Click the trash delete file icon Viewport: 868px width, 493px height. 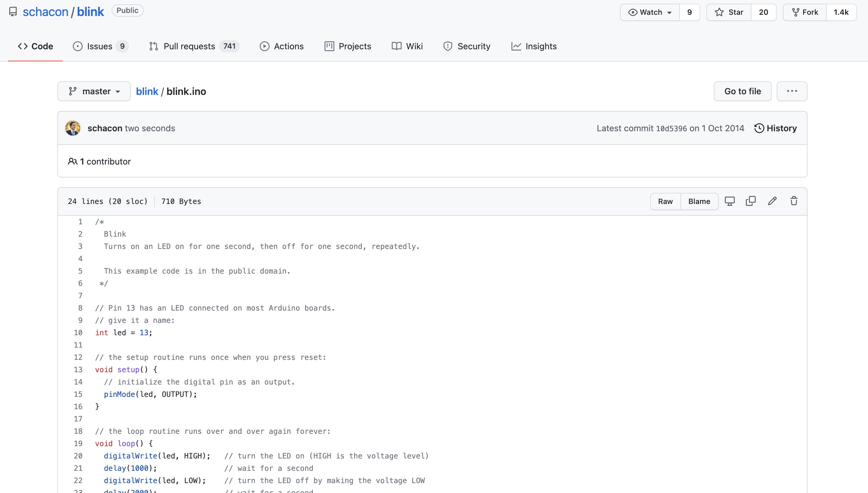point(794,201)
